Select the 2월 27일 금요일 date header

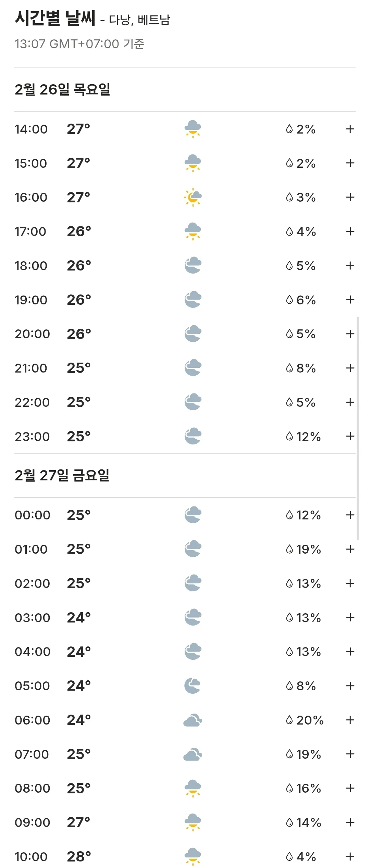62,476
